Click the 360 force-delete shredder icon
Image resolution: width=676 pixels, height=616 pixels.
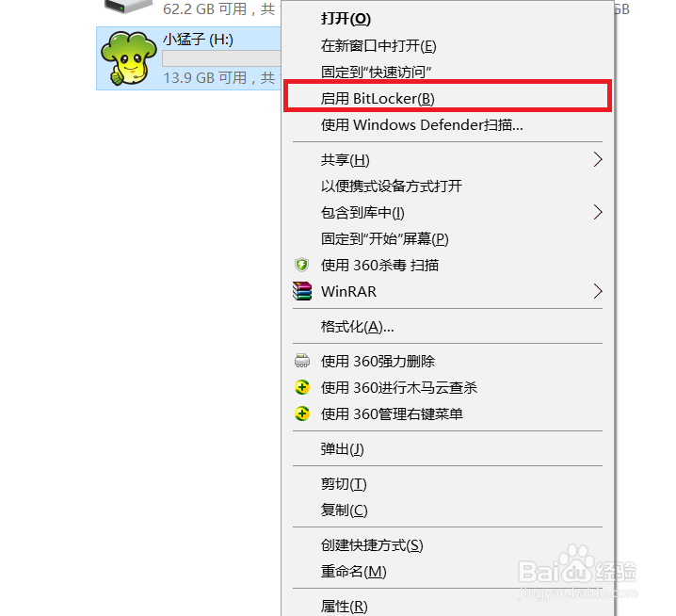[302, 361]
